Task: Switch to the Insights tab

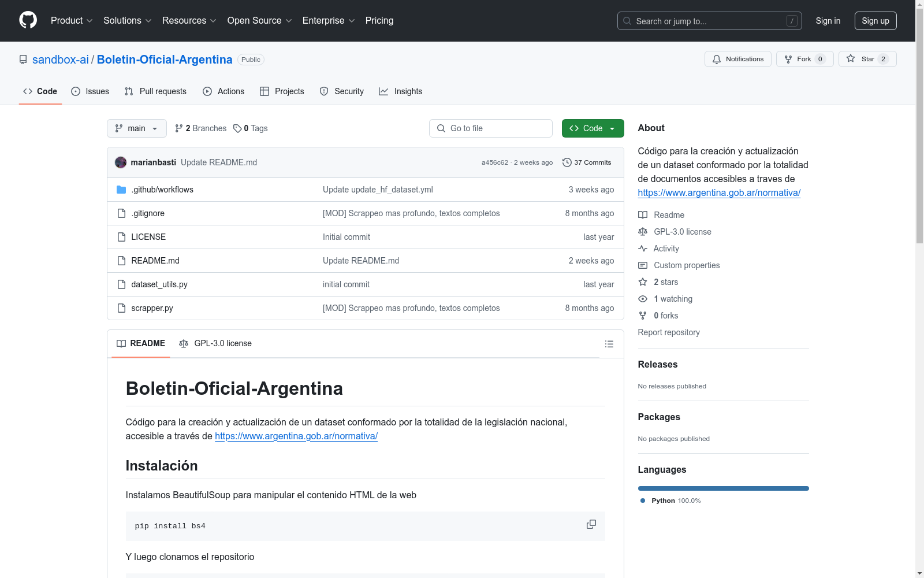Action: [401, 91]
